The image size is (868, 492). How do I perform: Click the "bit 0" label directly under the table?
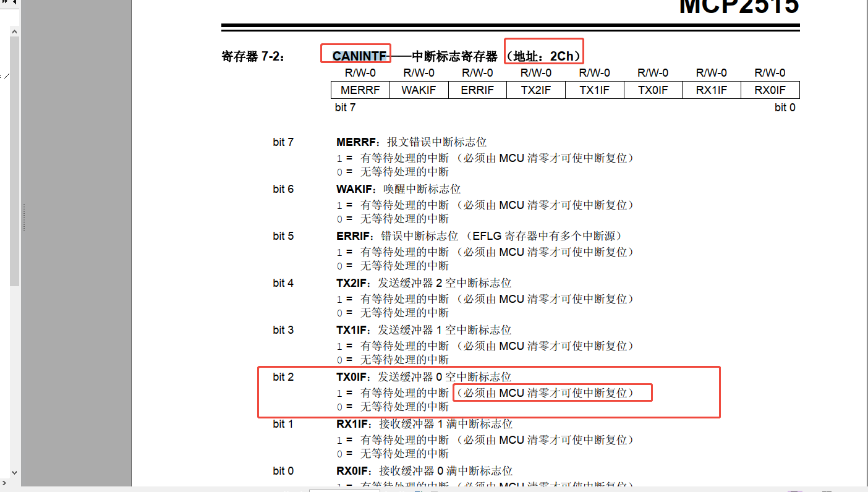tap(785, 108)
